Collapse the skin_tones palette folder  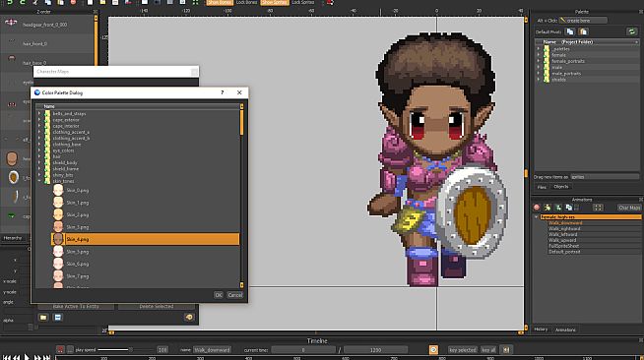(x=39, y=181)
